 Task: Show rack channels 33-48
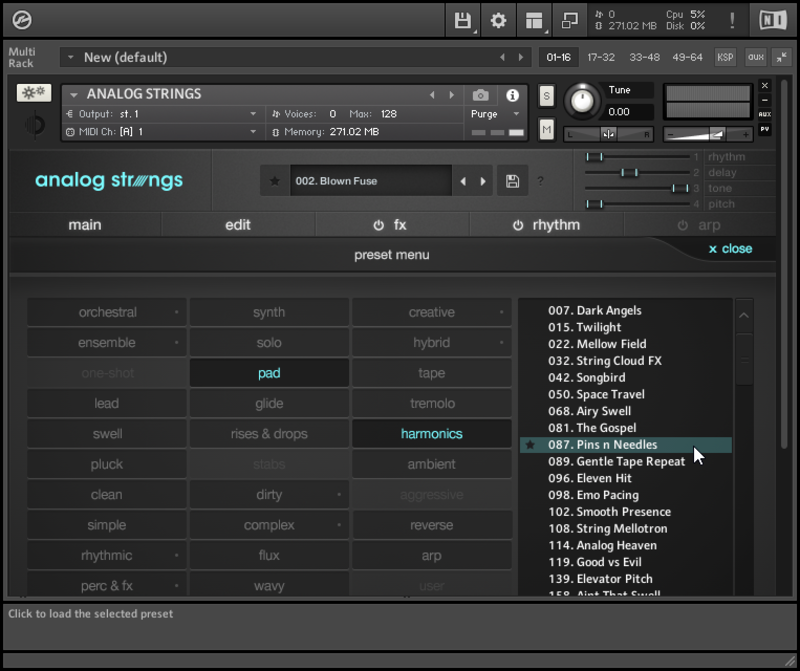[x=644, y=57]
